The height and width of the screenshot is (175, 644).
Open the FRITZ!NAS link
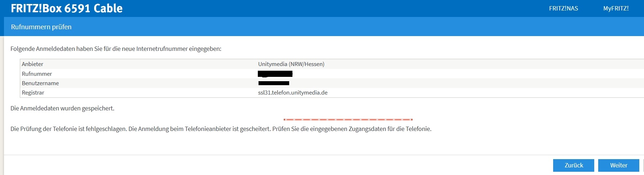pos(563,8)
